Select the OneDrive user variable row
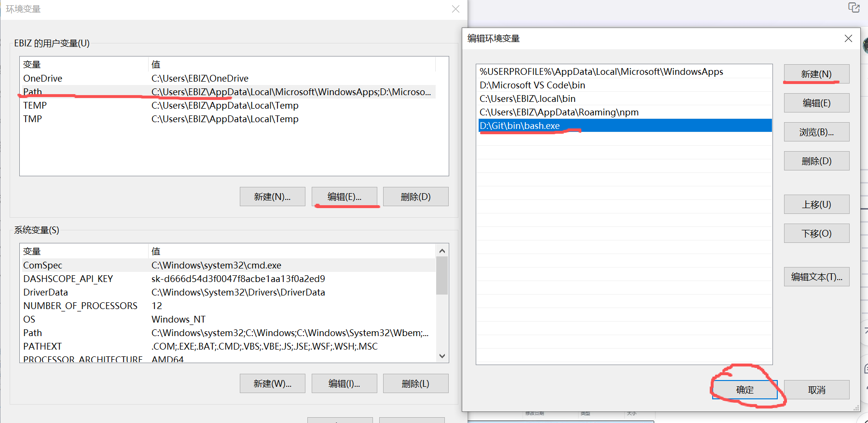 coord(228,78)
